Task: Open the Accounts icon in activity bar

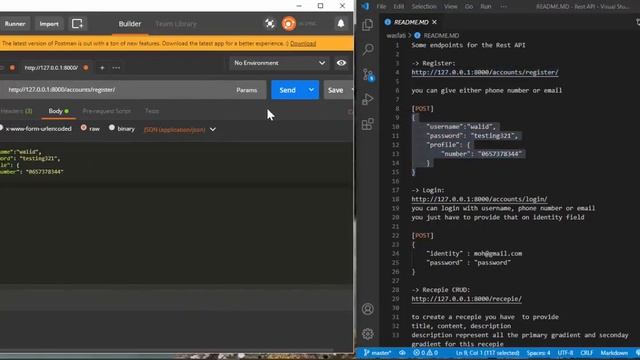Action: point(368,309)
